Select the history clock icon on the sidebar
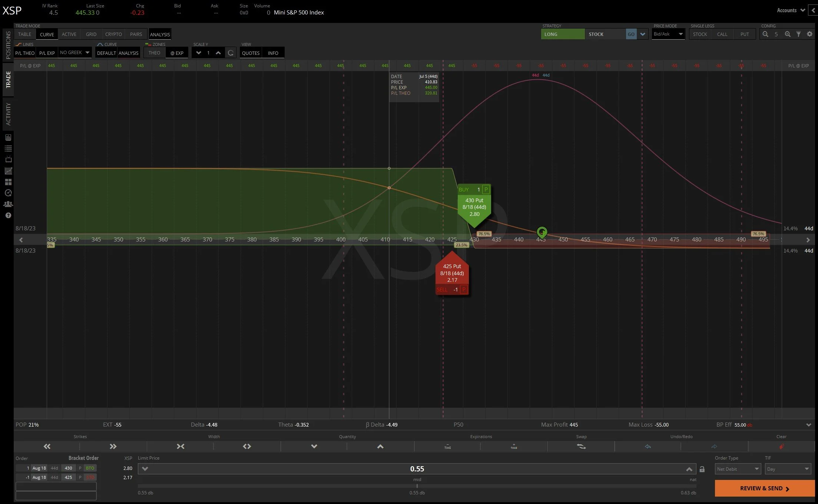 [8, 193]
